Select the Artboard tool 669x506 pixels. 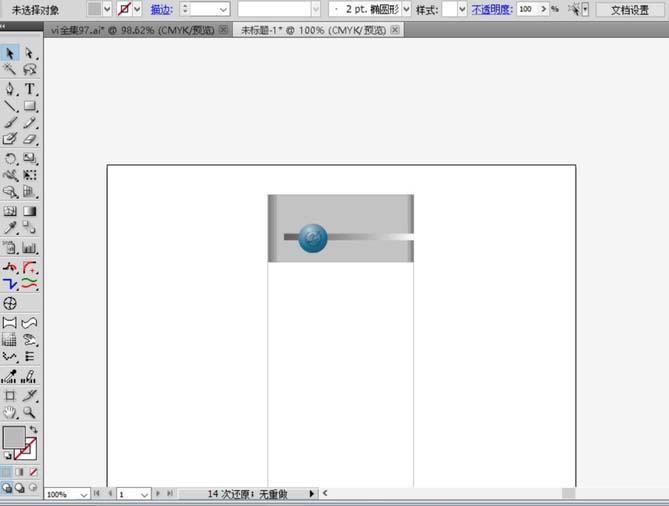point(10,395)
